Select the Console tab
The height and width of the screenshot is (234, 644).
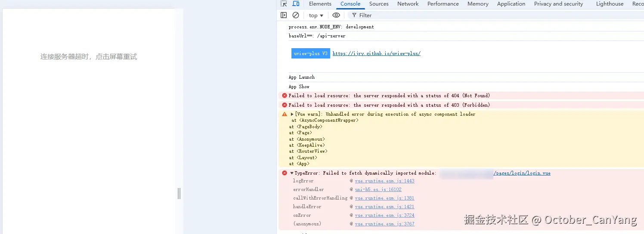point(350,4)
